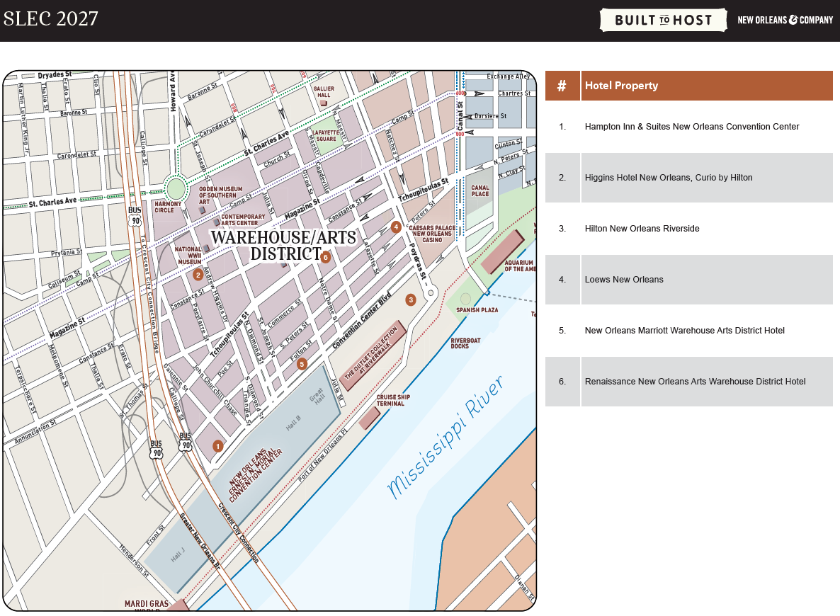
Task: Click the Built to Host logo badge
Action: [663, 21]
